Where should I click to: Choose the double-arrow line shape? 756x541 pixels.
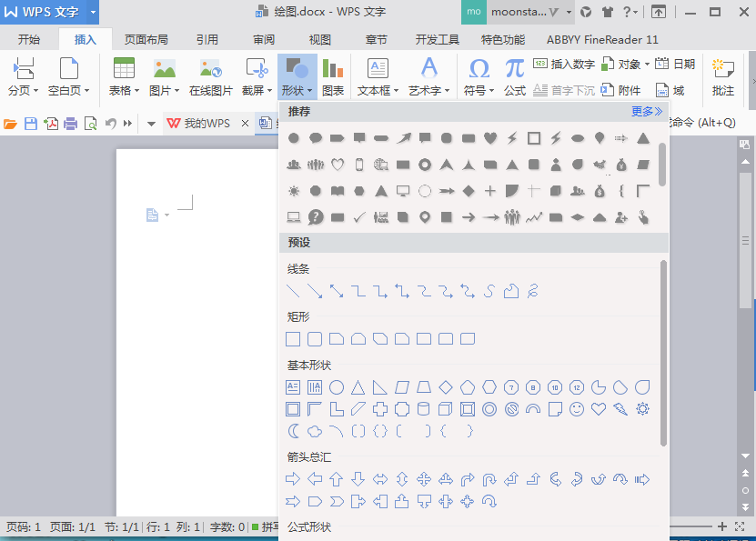point(337,291)
